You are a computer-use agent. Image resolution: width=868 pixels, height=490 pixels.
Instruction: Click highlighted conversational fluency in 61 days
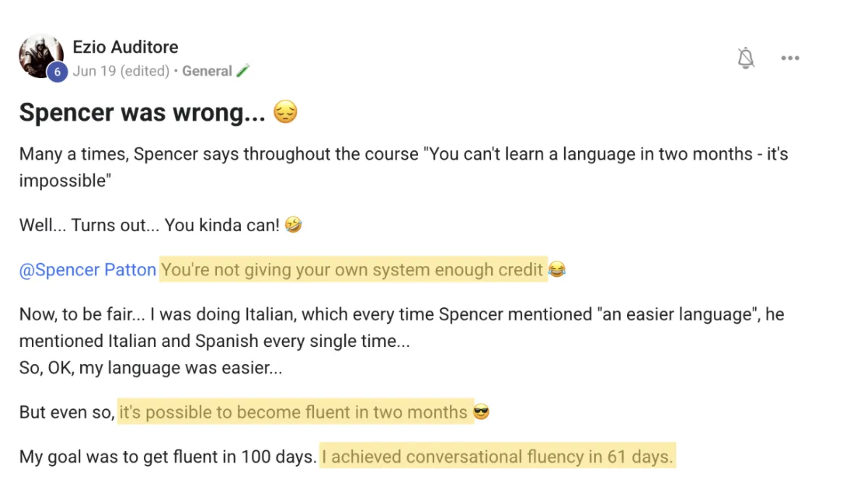coord(498,456)
